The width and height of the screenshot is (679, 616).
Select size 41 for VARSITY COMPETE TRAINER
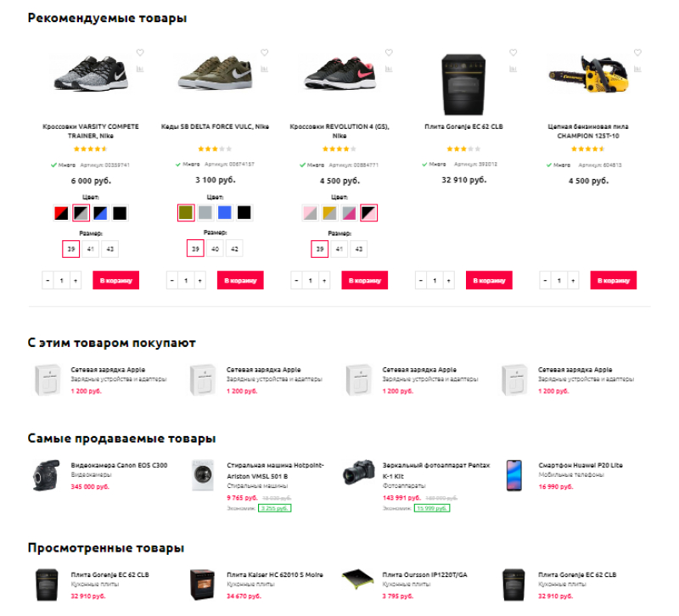coord(91,249)
